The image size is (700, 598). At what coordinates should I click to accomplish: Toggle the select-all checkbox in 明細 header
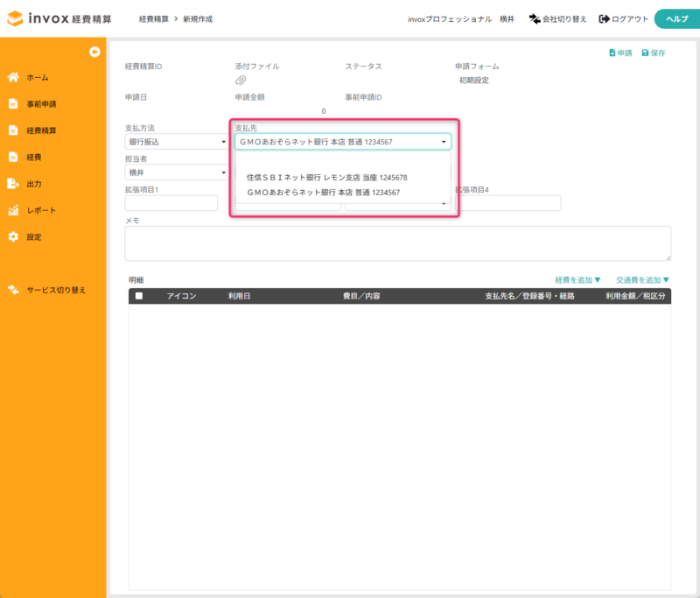tap(138, 297)
